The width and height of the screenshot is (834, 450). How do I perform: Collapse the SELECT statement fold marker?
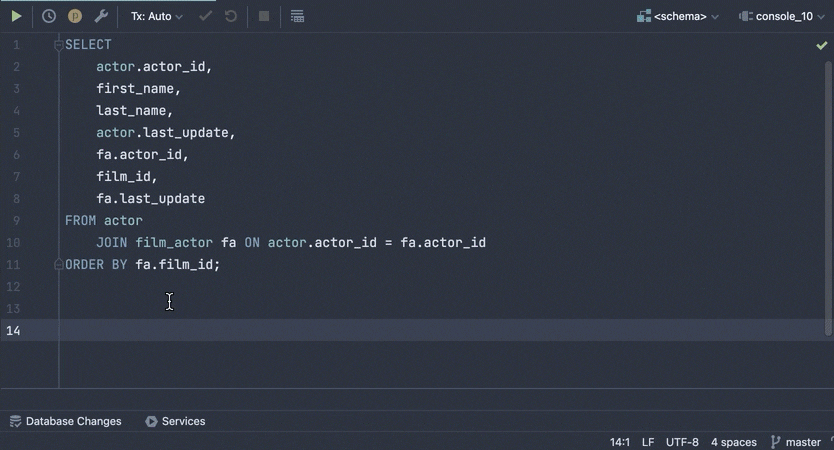pos(59,45)
